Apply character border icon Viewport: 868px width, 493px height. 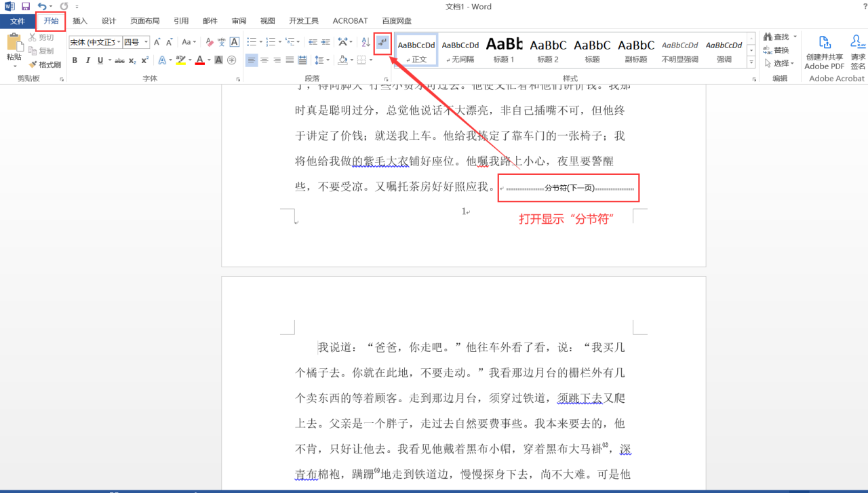235,42
